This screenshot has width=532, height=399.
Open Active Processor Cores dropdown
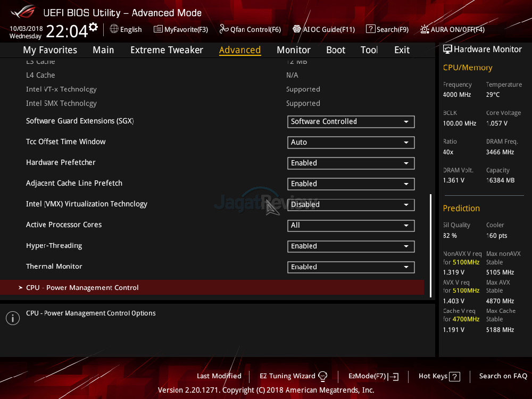[351, 226]
